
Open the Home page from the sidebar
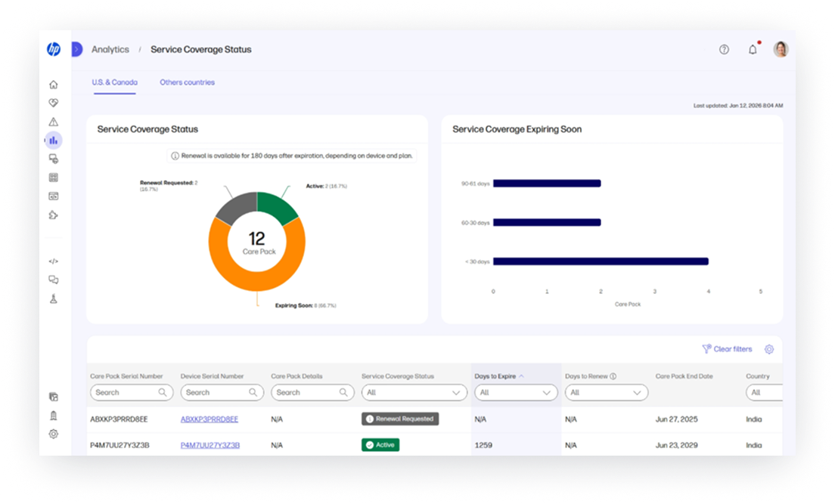pyautogui.click(x=53, y=84)
